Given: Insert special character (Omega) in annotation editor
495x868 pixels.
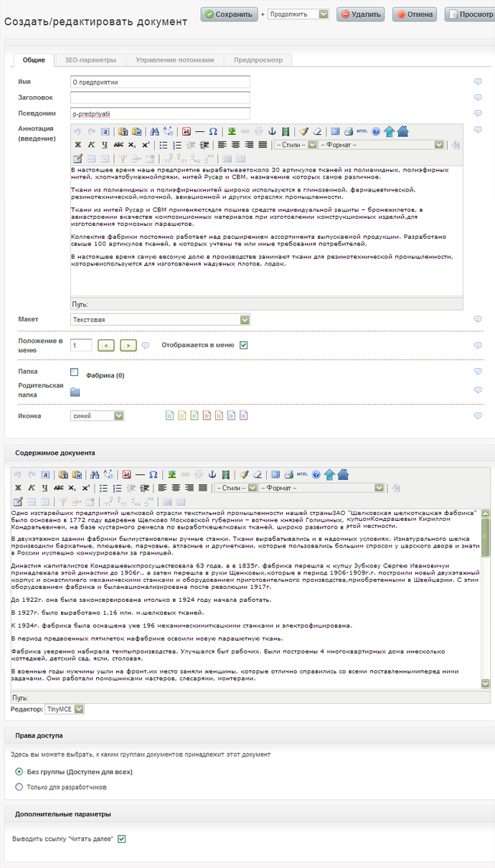Looking at the screenshot, I should point(213,131).
